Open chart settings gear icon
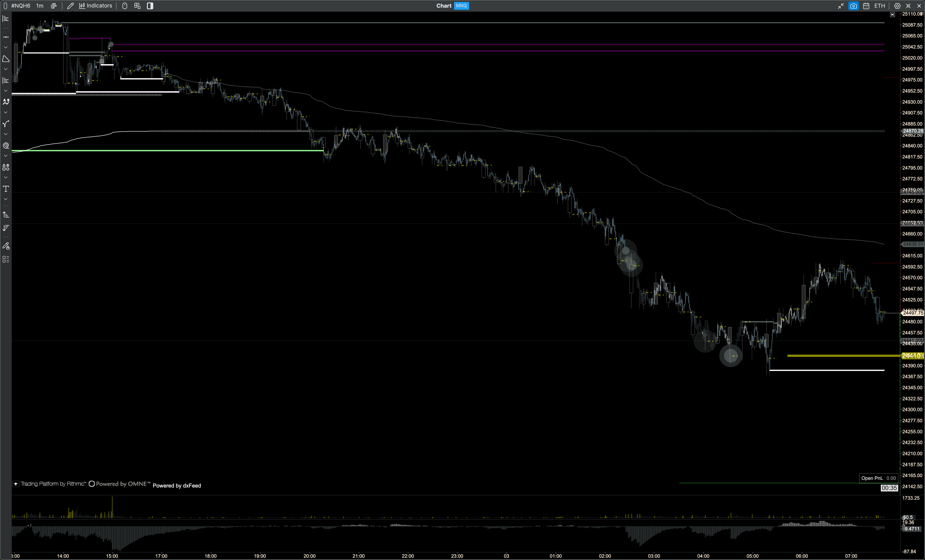Screen dimensions: 925x560 (897, 6)
